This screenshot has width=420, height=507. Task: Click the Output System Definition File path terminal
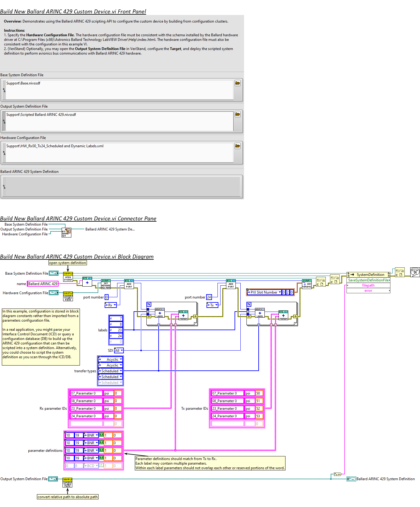point(53,479)
